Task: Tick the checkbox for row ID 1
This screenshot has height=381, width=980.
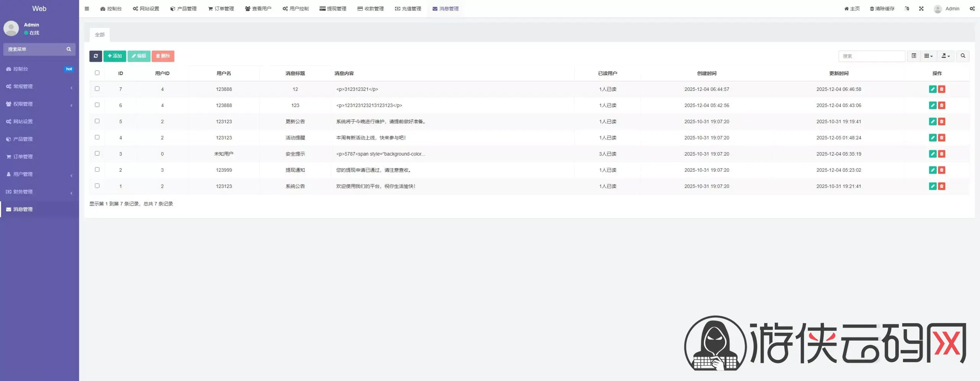Action: click(97, 186)
